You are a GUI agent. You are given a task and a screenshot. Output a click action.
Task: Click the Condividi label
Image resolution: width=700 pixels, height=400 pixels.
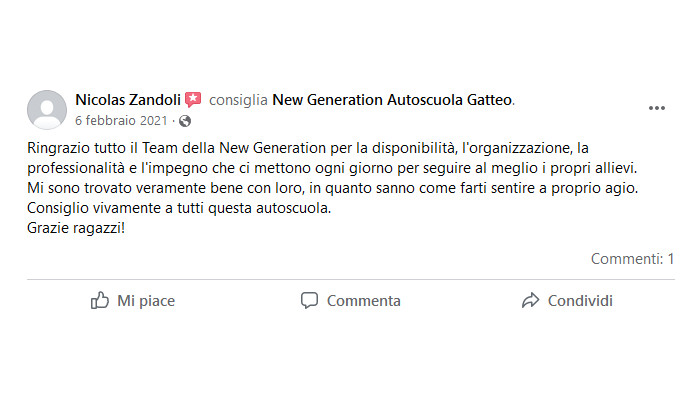click(x=580, y=301)
